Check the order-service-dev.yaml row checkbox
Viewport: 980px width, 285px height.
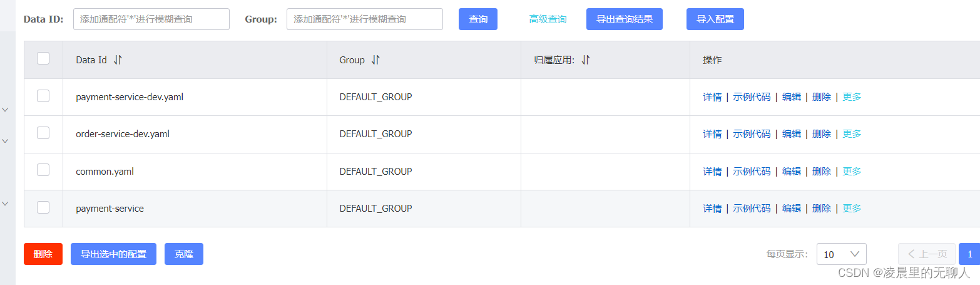coord(43,133)
